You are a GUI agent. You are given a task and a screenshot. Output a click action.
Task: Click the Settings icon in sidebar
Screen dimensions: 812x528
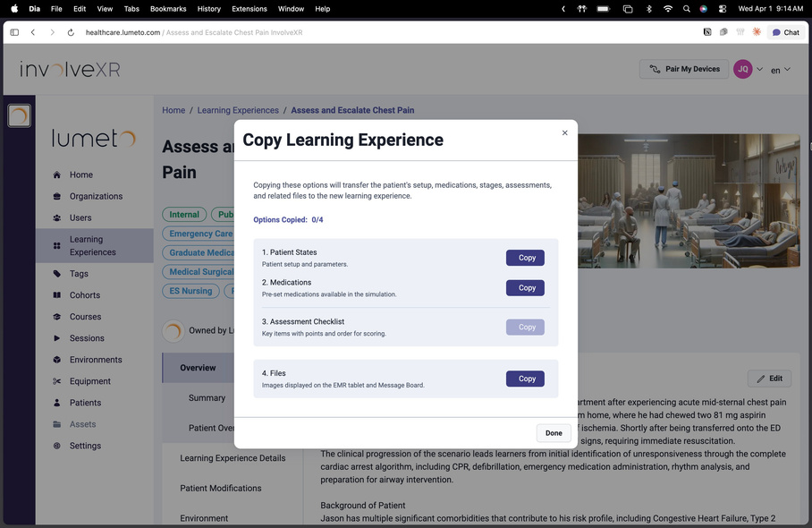pos(57,446)
